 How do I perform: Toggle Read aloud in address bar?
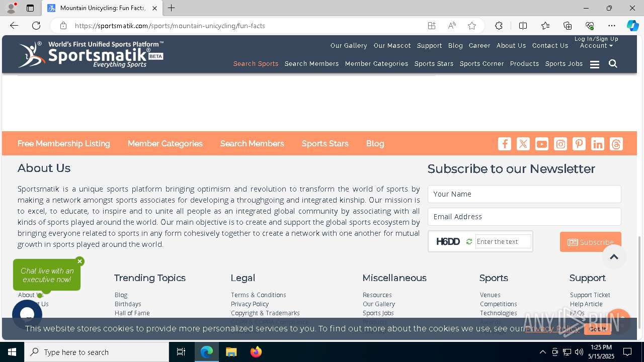point(452,26)
